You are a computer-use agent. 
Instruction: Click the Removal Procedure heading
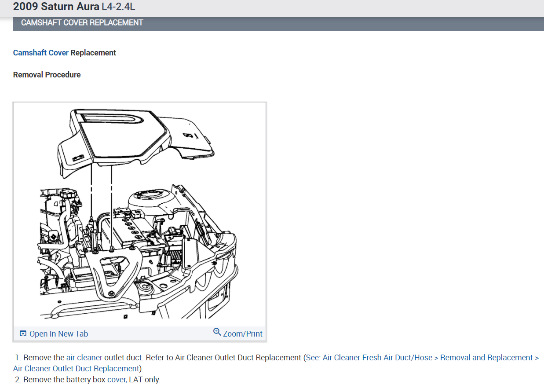coord(47,75)
